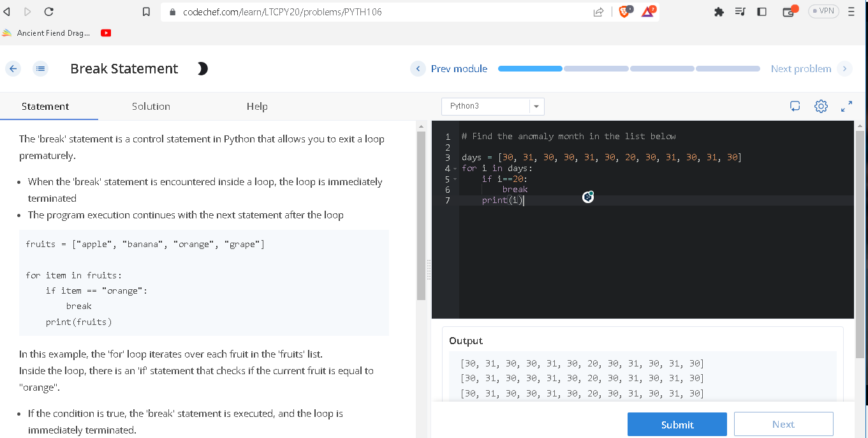Bookmark this page icon
This screenshot has width=868, height=438.
click(146, 12)
